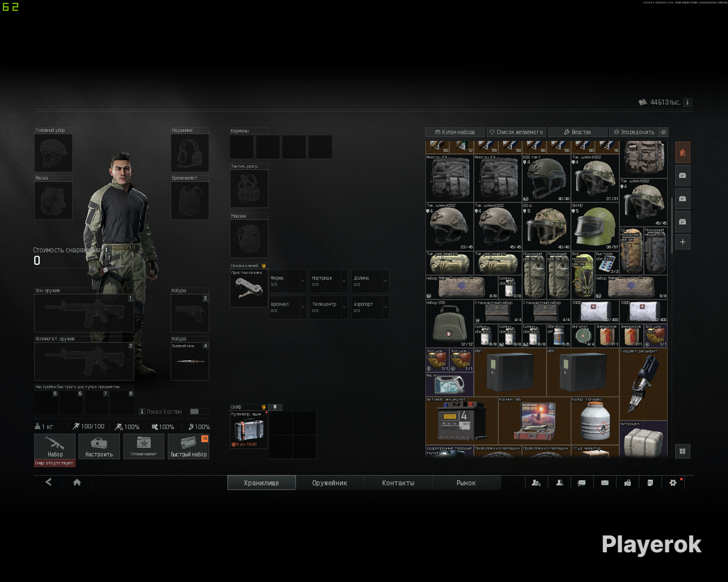Select the Простая связка keyholder item
Image resolution: width=728 pixels, height=582 pixels.
pos(249,289)
